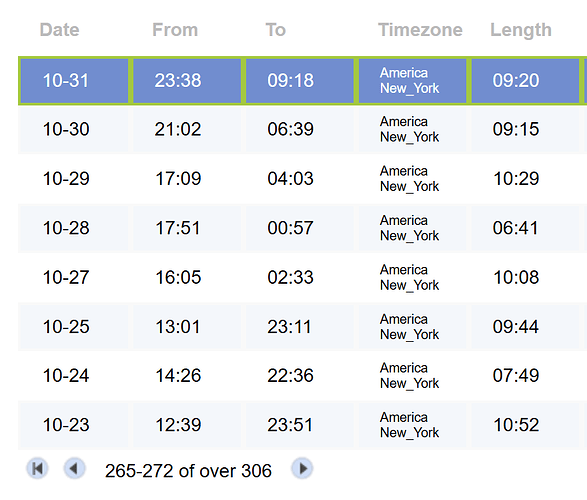Click the Timezone column header
Screen dimensions: 587x500
(420, 30)
